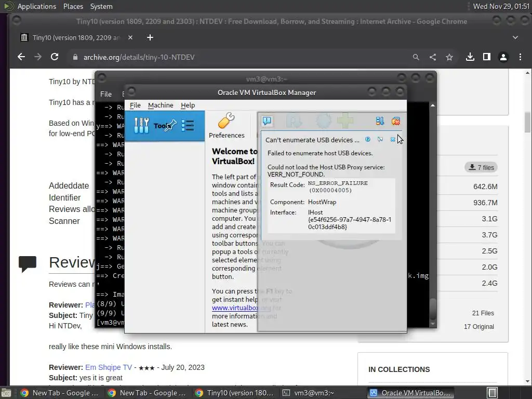Switch to Oracle VM VirtualBox taskbar item

pos(409,393)
